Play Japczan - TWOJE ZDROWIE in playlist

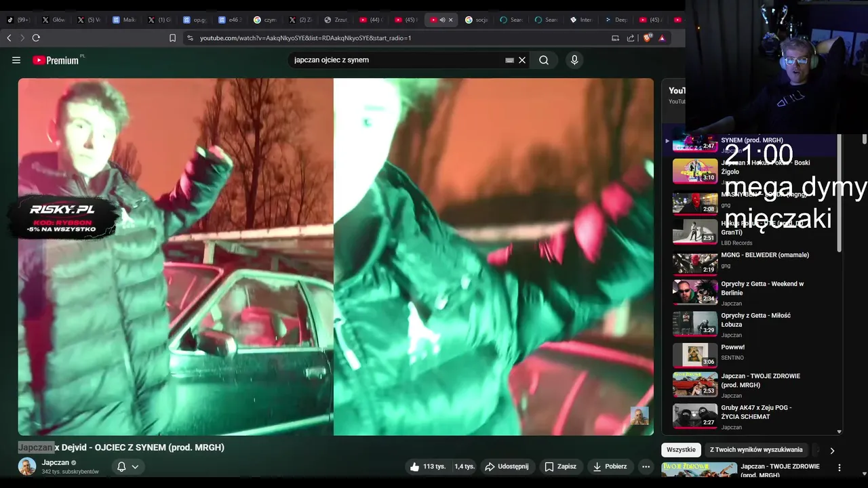751,385
